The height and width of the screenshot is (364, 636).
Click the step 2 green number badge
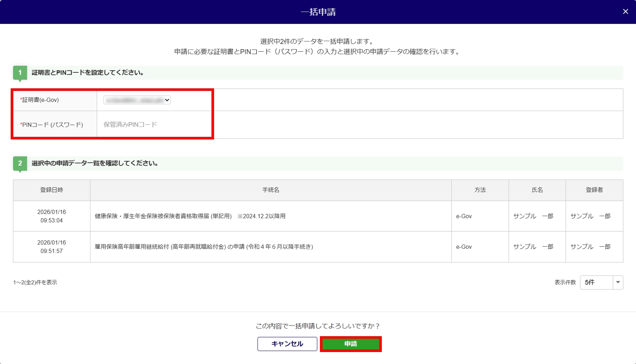pyautogui.click(x=20, y=163)
